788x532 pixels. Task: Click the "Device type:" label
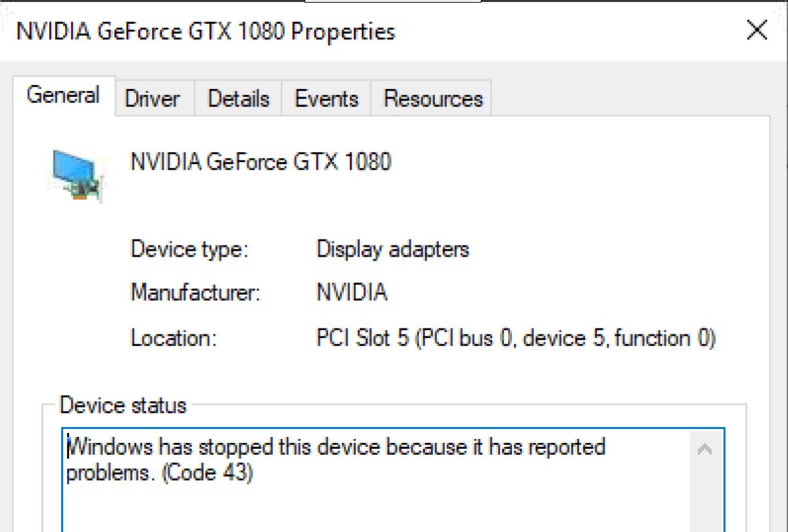[x=189, y=249]
